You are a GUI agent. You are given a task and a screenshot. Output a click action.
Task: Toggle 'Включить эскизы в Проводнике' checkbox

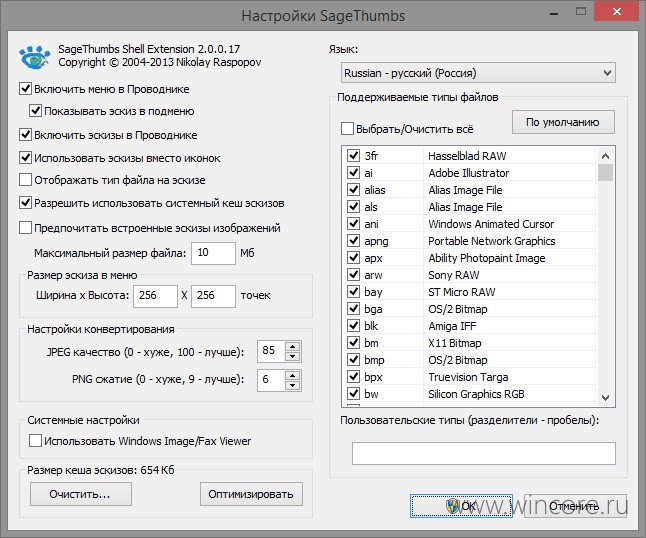tap(26, 135)
